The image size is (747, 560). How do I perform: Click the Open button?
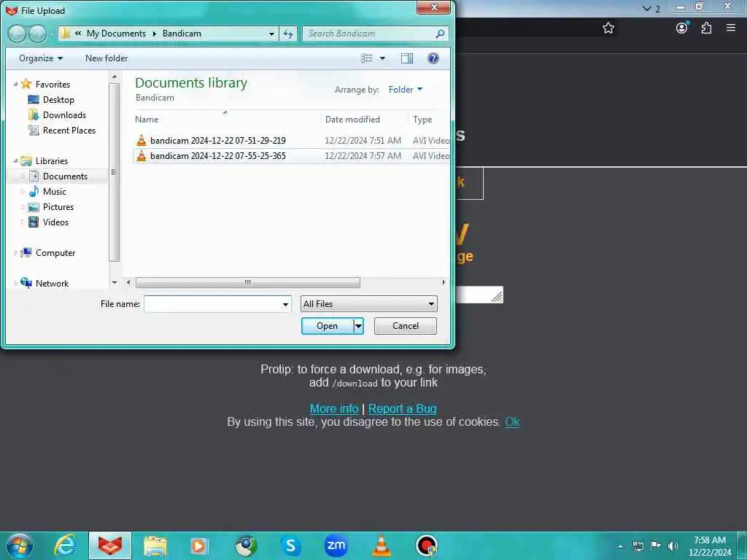(x=328, y=326)
